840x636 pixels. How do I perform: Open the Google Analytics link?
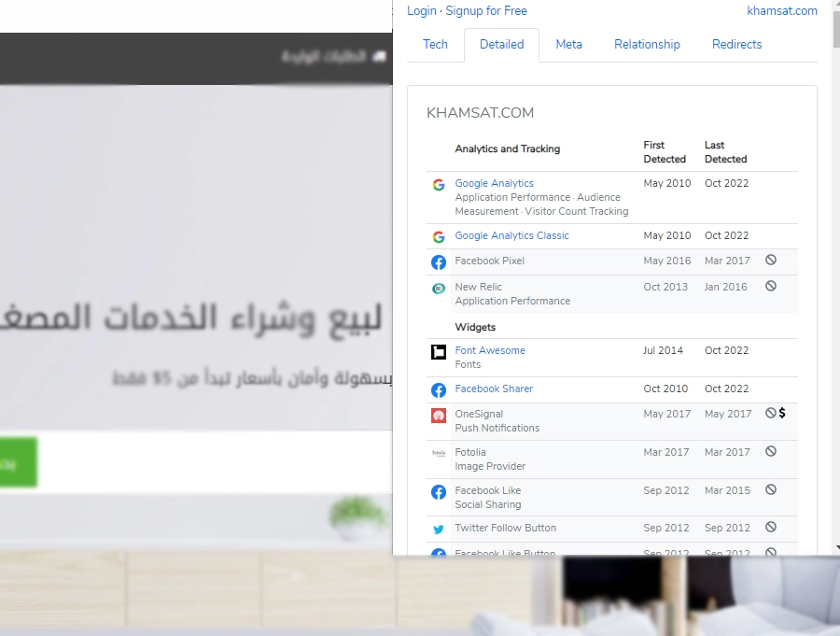coord(494,183)
